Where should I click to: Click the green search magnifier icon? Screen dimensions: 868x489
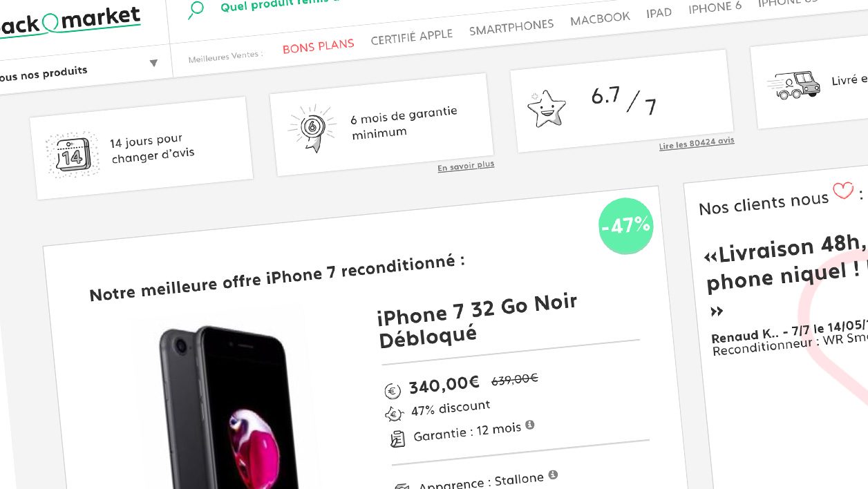pyautogui.click(x=196, y=10)
